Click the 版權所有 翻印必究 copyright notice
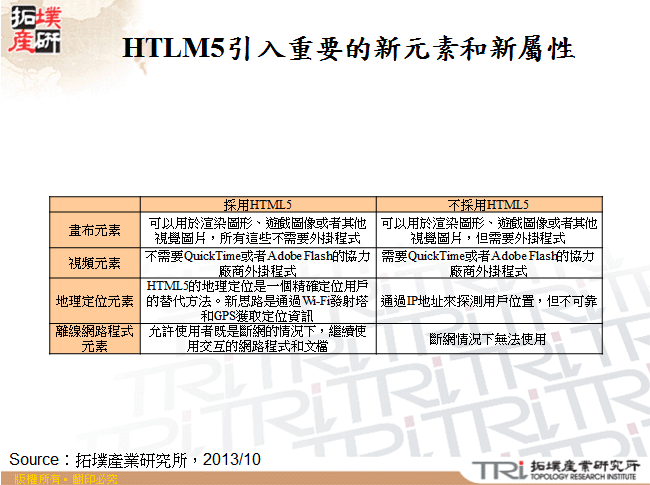The width and height of the screenshot is (650, 485). coord(65,479)
